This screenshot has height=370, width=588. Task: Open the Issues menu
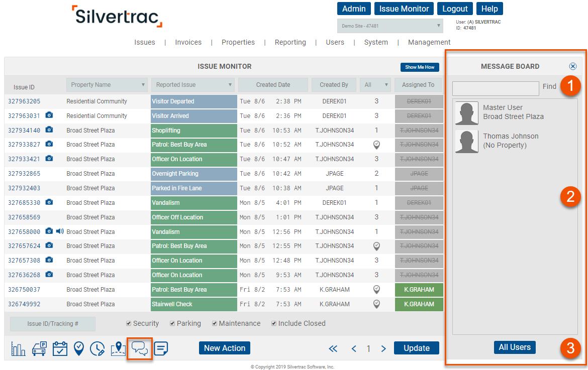(145, 42)
